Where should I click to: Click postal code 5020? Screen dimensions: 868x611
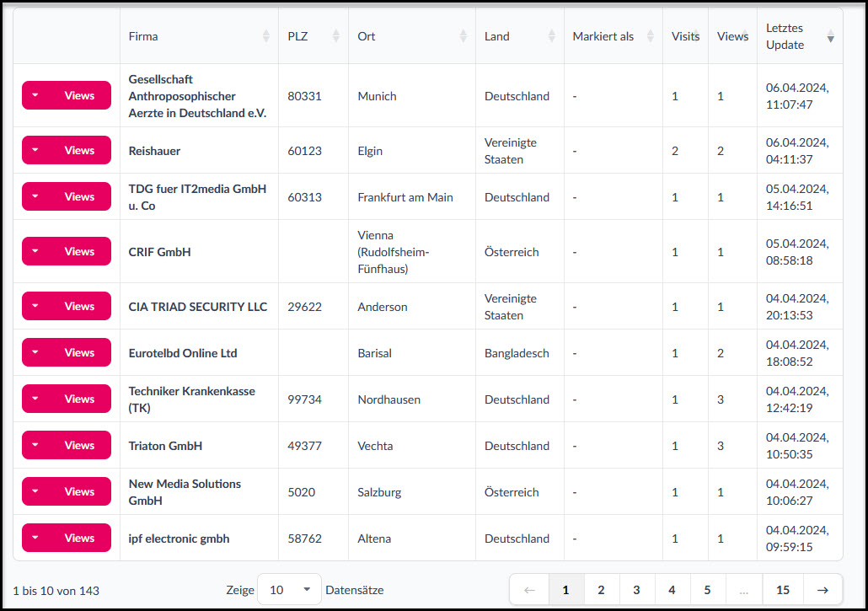pos(301,492)
